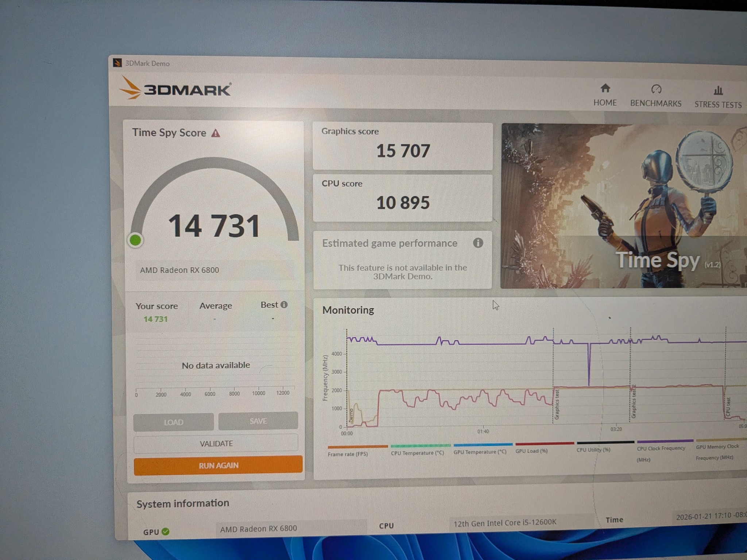
Task: Click the Time Spy artwork thumbnail
Action: pyautogui.click(x=624, y=206)
